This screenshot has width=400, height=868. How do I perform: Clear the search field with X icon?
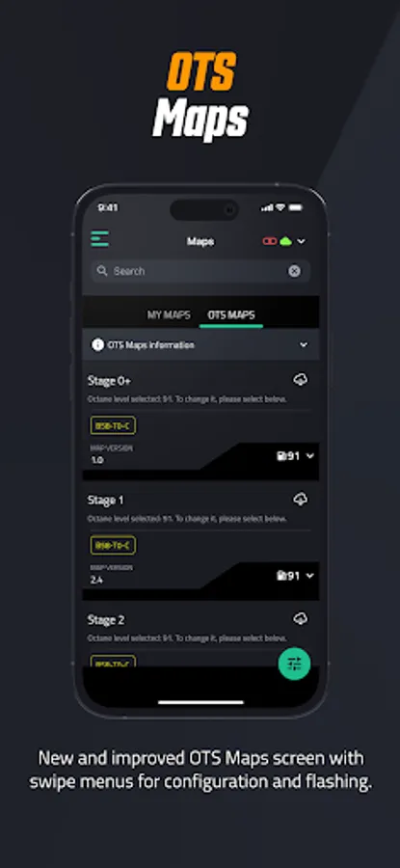pos(294,271)
